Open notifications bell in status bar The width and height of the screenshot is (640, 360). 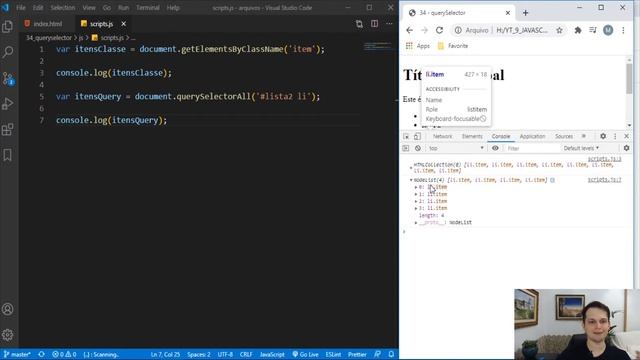click(x=391, y=354)
